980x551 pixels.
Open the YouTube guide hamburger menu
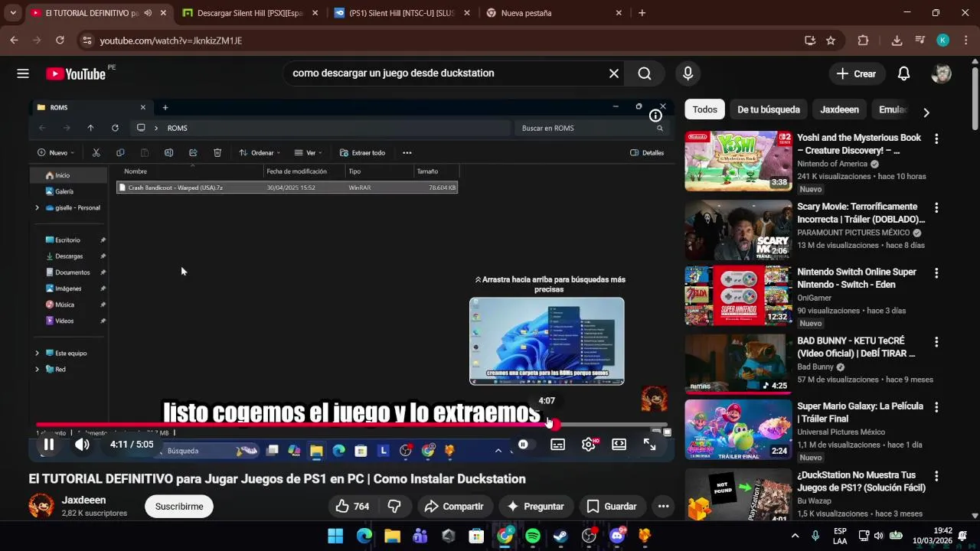point(23,73)
